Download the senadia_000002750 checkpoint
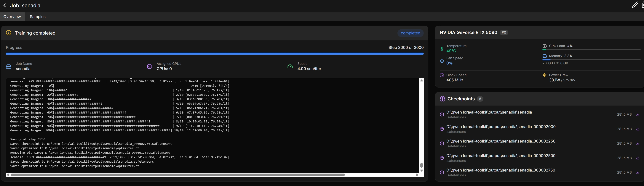Screen dimensions: 644x186 [x=638, y=172]
